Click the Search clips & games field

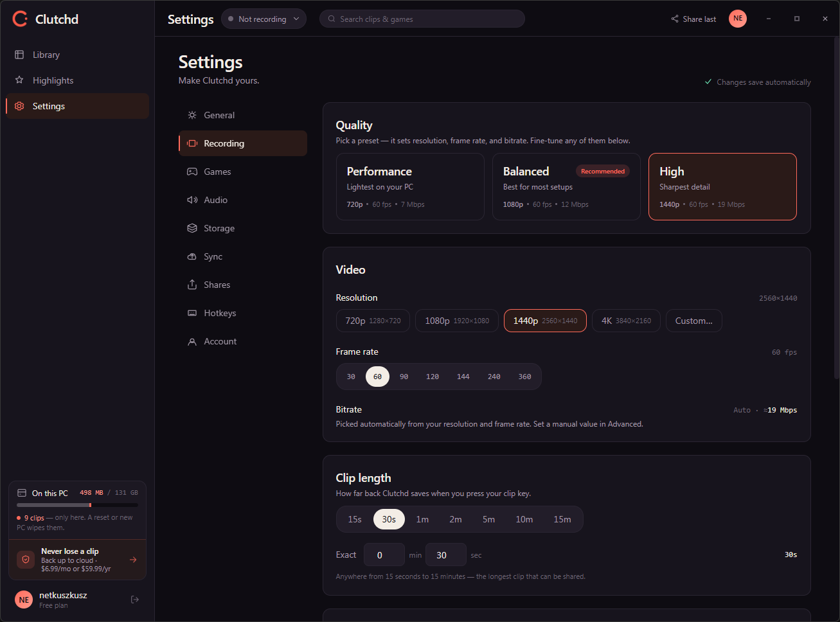422,19
